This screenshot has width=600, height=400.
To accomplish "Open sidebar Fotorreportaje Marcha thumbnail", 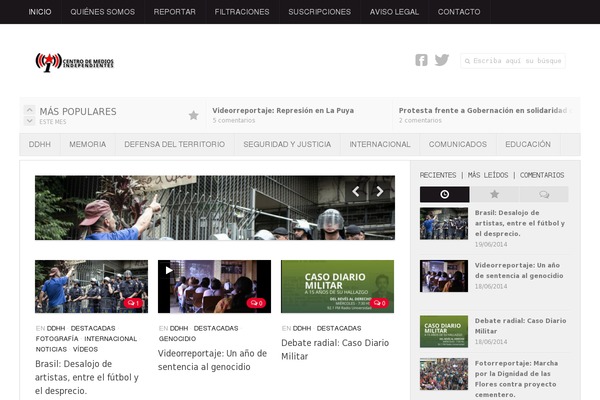I will pos(444,374).
